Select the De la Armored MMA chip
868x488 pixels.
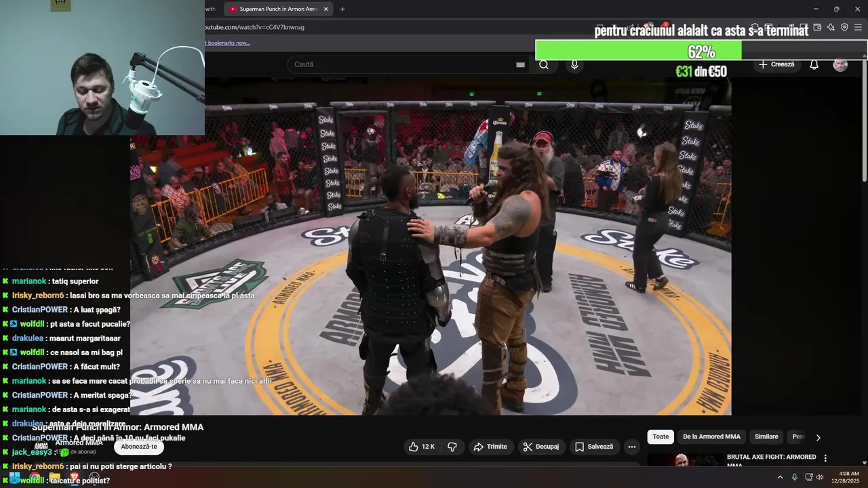(711, 437)
